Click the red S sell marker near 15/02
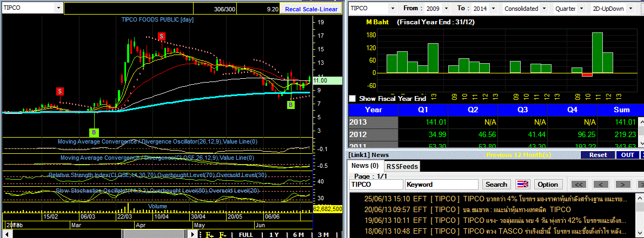The image size is (644, 238). pos(60,91)
